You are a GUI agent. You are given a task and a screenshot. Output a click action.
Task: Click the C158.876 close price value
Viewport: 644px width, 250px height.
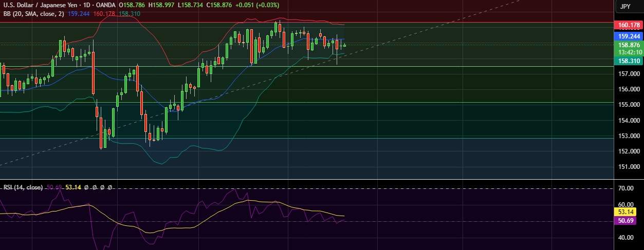[x=220, y=5]
